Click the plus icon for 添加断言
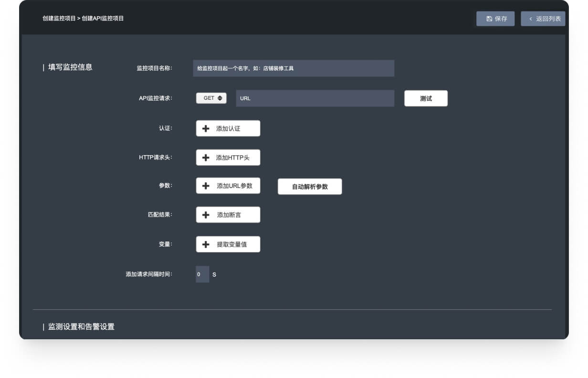This screenshot has width=588, height=378. coord(206,215)
